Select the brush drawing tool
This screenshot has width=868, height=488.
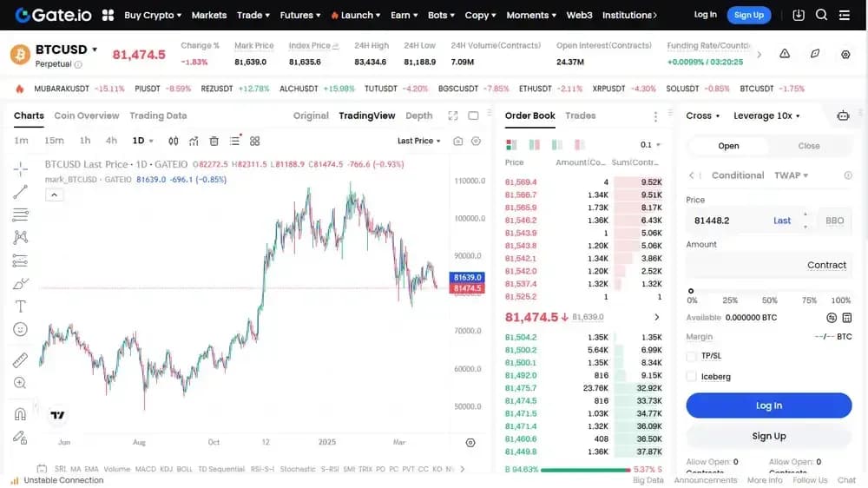tap(21, 284)
